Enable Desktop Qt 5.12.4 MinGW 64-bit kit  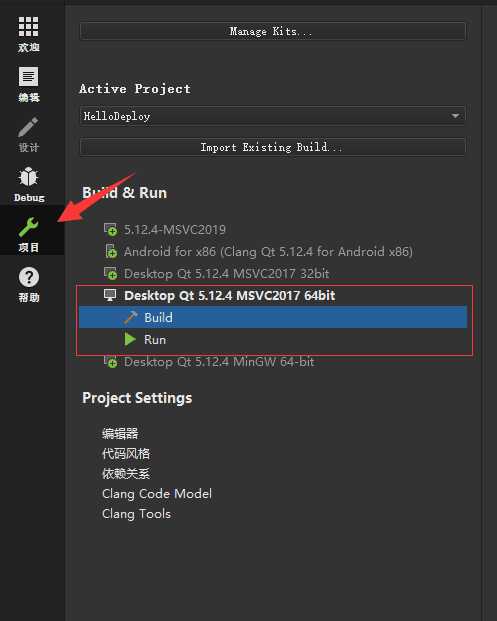click(209, 362)
